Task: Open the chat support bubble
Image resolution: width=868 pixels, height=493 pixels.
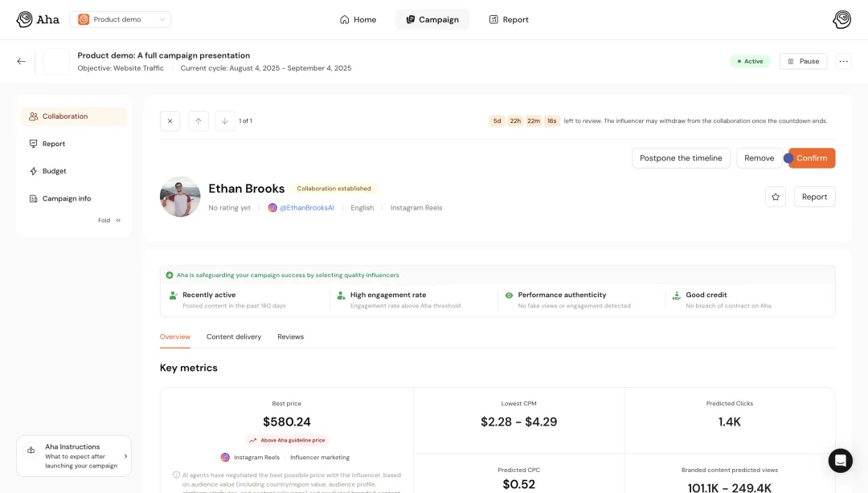Action: [840, 461]
